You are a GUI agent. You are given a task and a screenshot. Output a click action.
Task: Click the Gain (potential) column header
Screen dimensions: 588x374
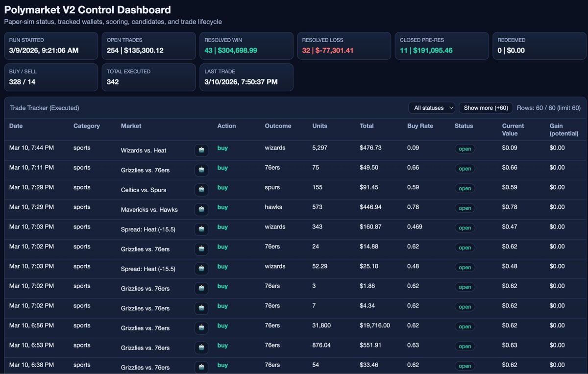564,129
